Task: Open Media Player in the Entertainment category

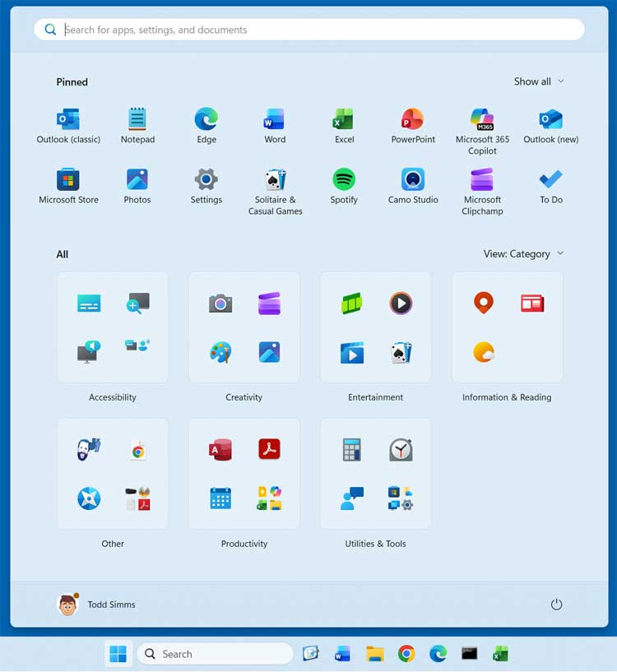Action: [401, 304]
